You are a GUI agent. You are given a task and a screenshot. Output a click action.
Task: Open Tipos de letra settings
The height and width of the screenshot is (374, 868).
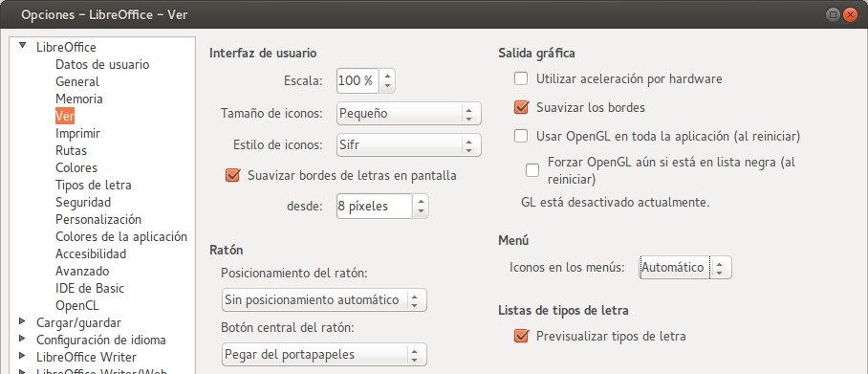tap(94, 185)
